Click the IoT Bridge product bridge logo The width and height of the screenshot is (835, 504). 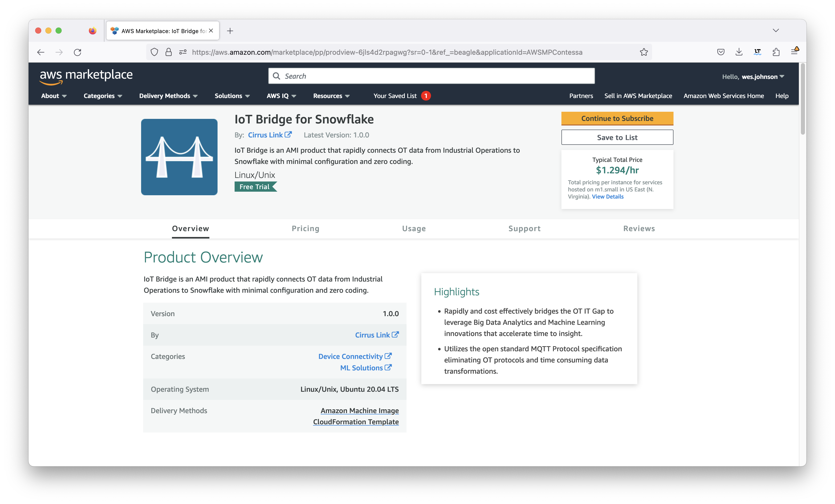[x=179, y=157]
